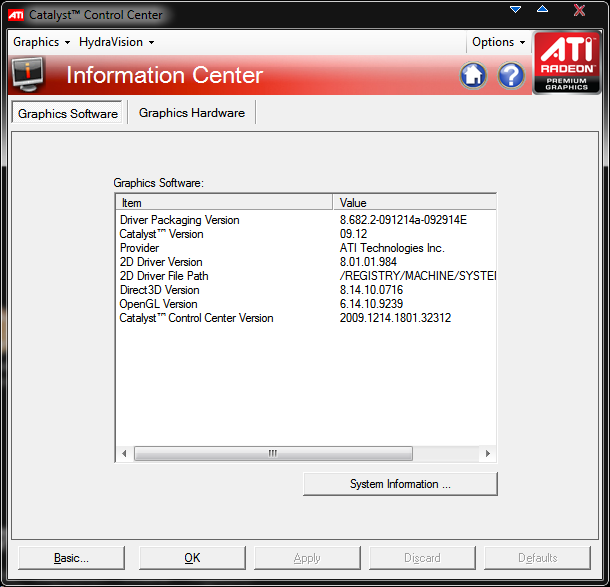Click the value 8.14.10.0716
Viewport: 610px width, 587px height.
(371, 290)
